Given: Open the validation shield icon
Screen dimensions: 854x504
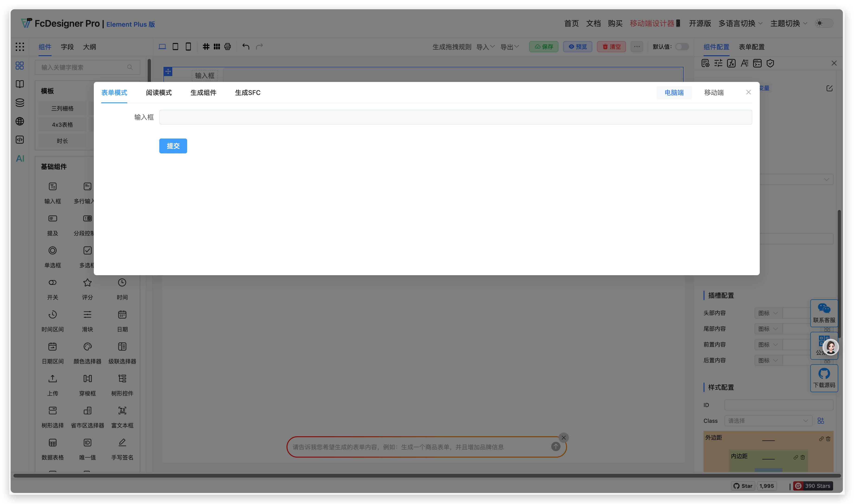Looking at the screenshot, I should click(x=770, y=63).
